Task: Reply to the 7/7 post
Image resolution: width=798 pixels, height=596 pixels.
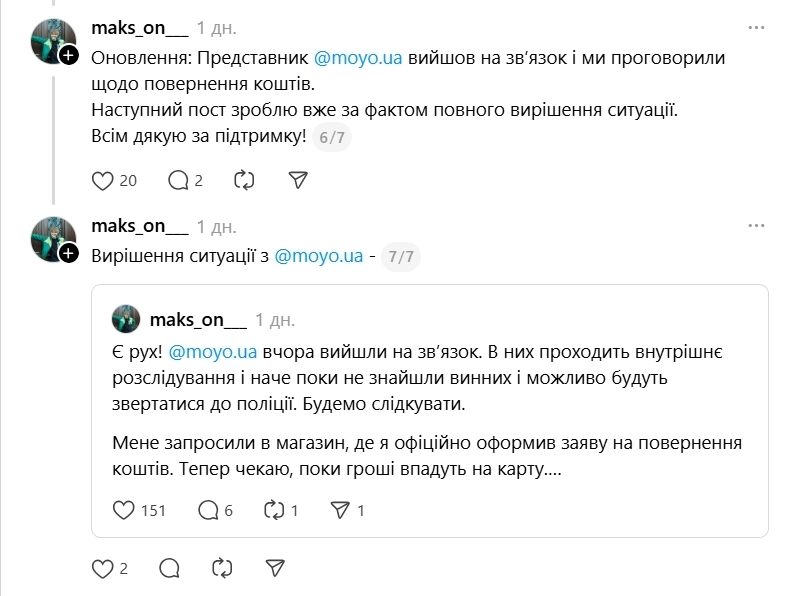Action: click(169, 569)
